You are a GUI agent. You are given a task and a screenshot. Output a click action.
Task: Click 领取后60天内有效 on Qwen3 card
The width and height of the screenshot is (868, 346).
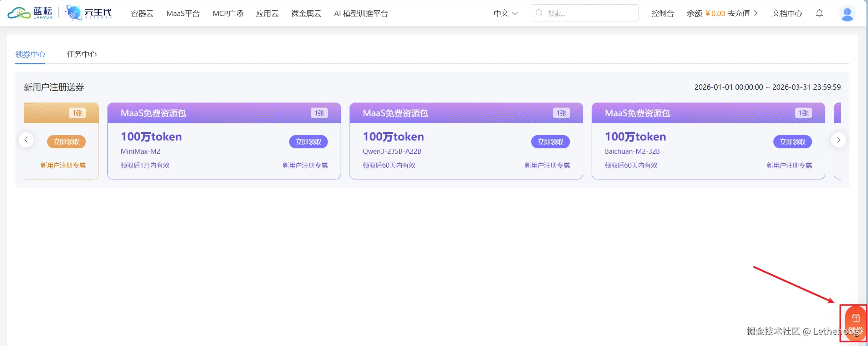tap(389, 165)
